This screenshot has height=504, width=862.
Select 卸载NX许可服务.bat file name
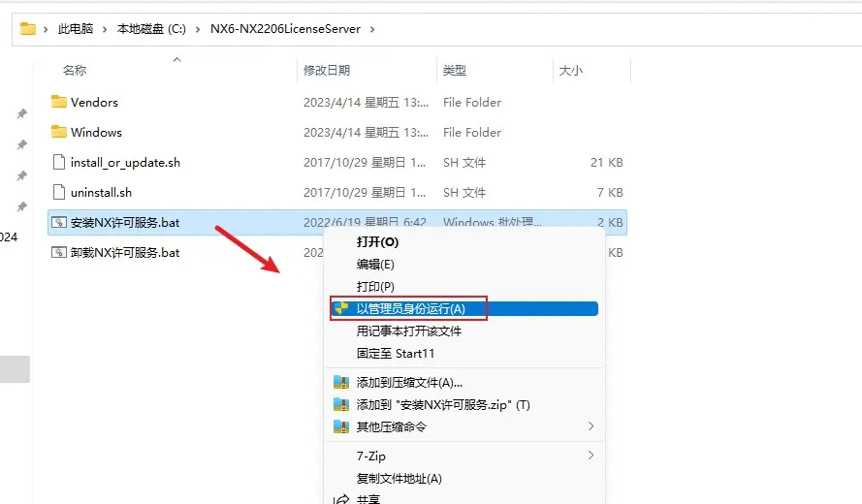[125, 253]
